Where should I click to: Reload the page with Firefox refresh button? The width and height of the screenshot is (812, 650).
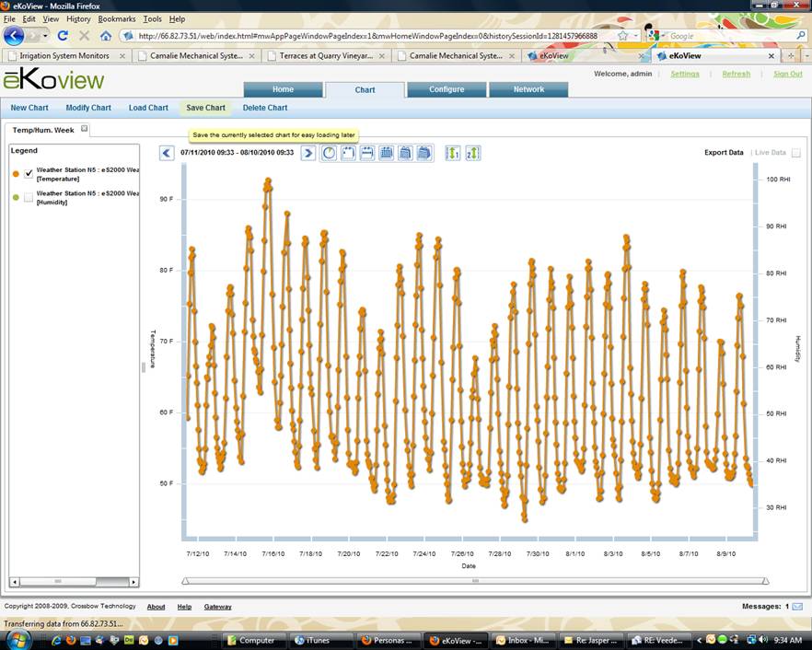point(63,36)
